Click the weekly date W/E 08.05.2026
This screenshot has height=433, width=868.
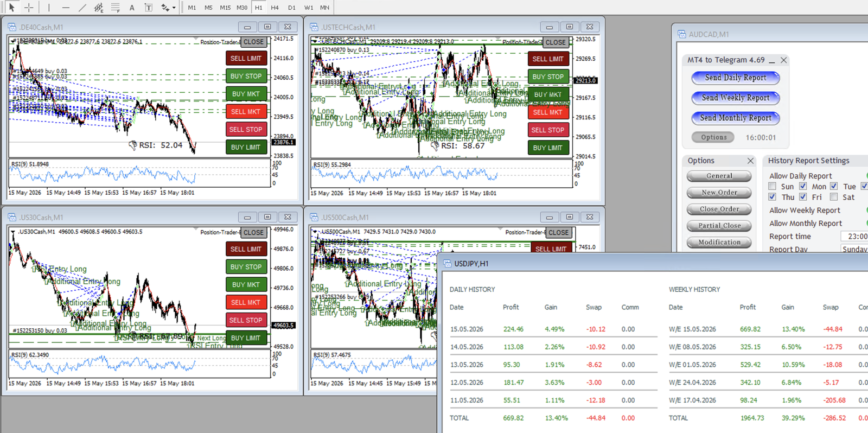pyautogui.click(x=692, y=347)
